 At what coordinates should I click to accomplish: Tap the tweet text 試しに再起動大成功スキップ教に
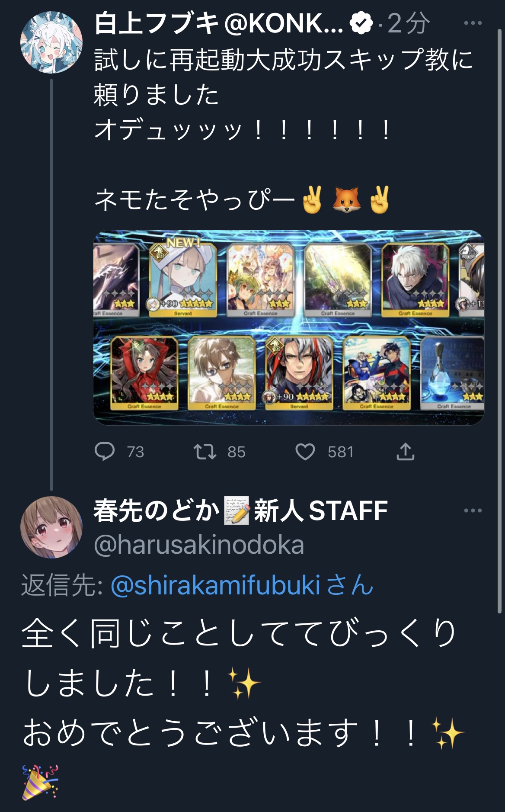tap(284, 59)
